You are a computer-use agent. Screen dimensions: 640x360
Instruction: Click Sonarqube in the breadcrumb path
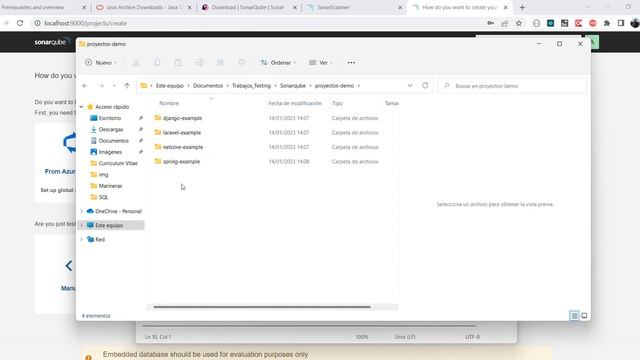click(x=293, y=86)
